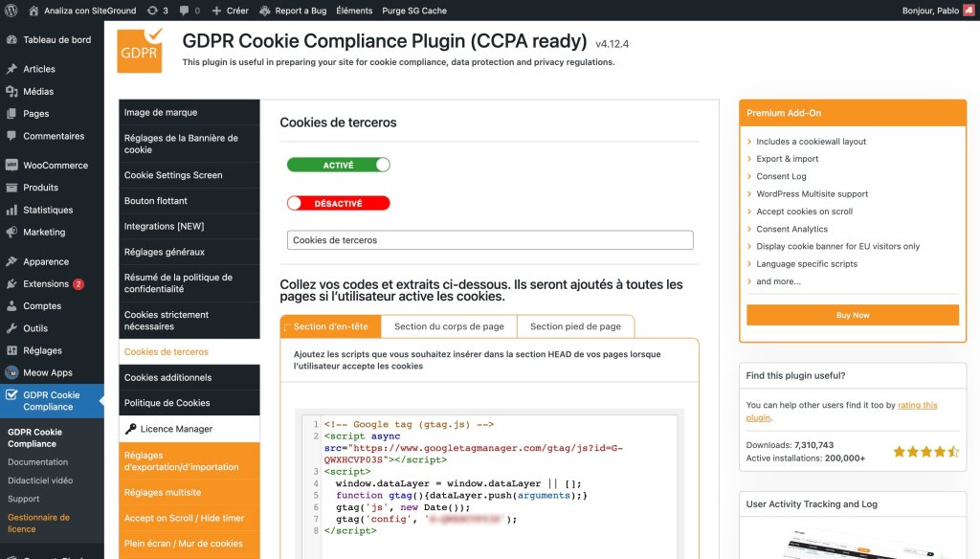Viewport: 980px width, 559px height.
Task: Click the user avatar next to Bonjour, Pablo
Action: click(969, 10)
